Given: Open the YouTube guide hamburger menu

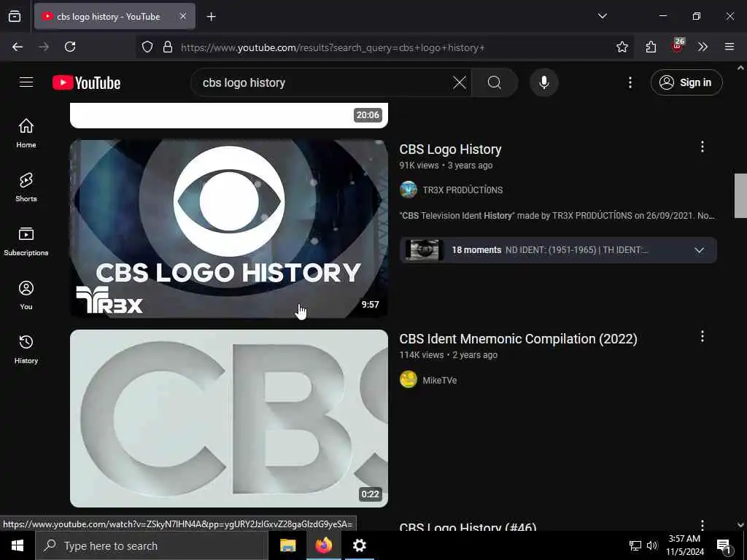Looking at the screenshot, I should click(26, 82).
